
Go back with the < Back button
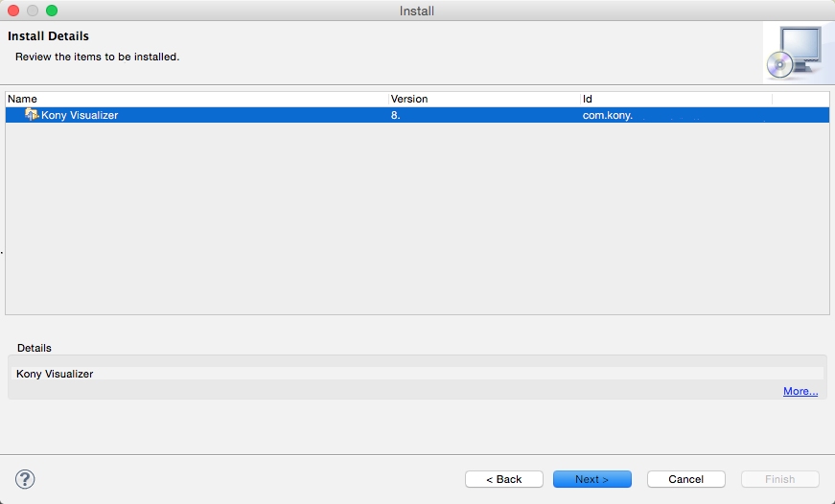[x=503, y=479]
